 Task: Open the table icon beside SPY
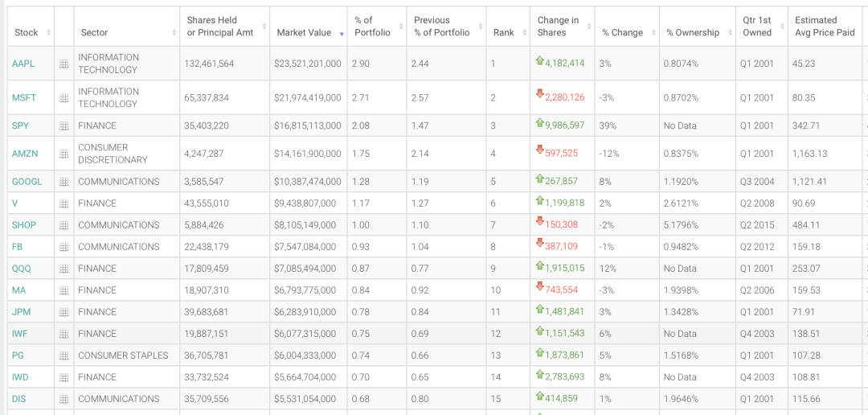(64, 126)
